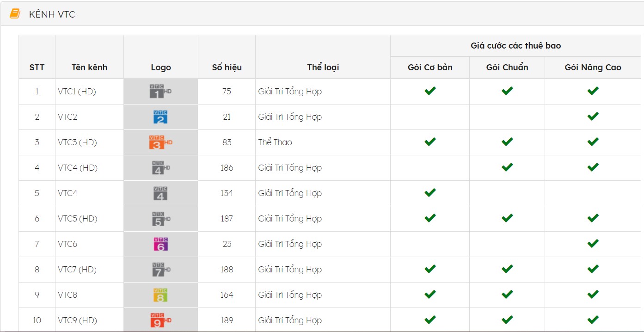Select the VTC2 channel name
This screenshot has width=644, height=332.
(x=67, y=117)
